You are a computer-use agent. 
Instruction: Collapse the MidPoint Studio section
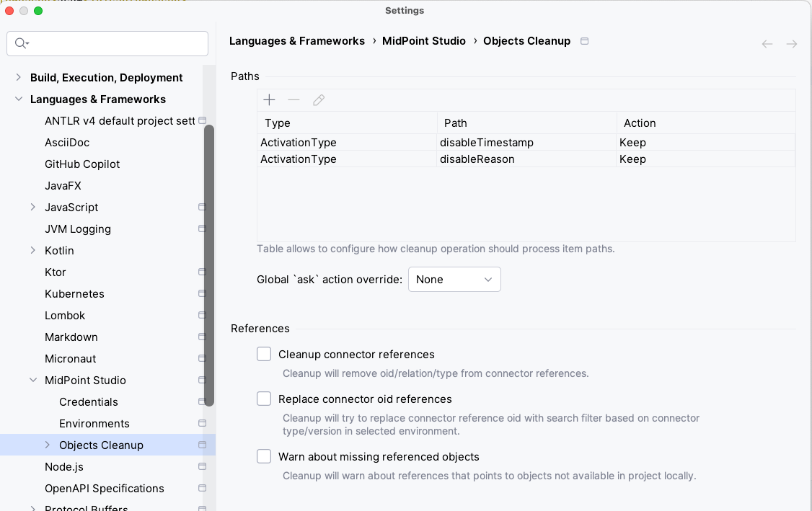[33, 380]
